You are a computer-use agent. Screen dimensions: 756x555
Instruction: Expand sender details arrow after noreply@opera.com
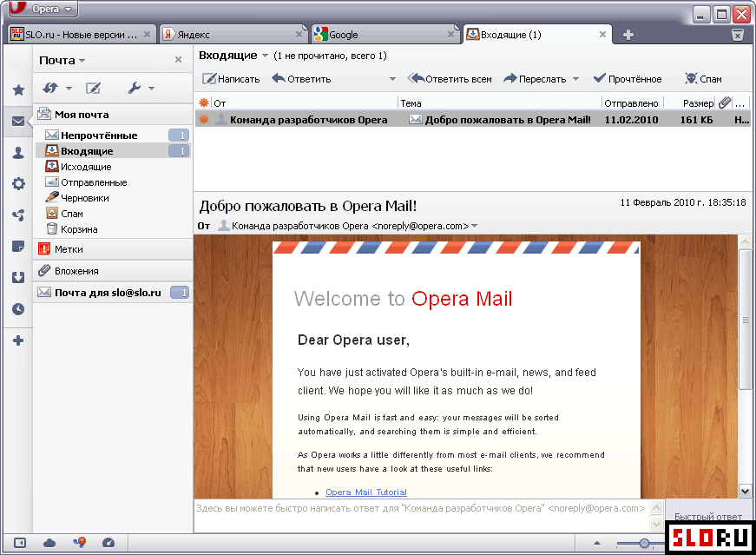click(475, 226)
